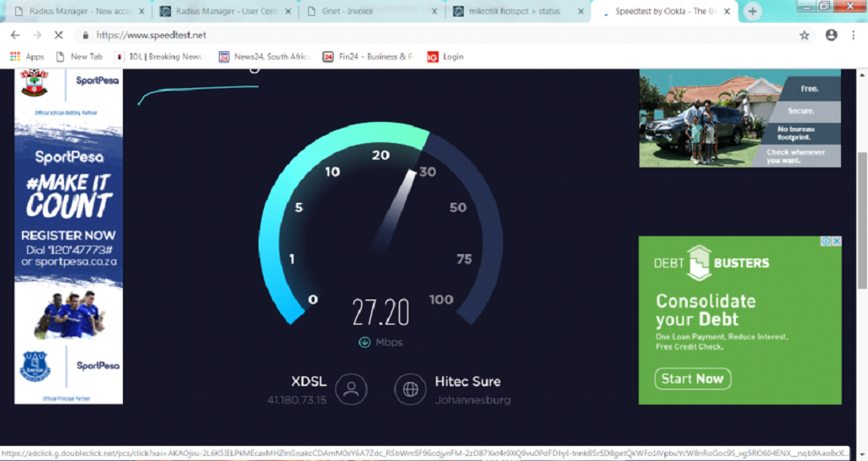Viewport: 868px width, 461px height.
Task: Switch to Radius Manager - User Control tab
Action: (226, 11)
